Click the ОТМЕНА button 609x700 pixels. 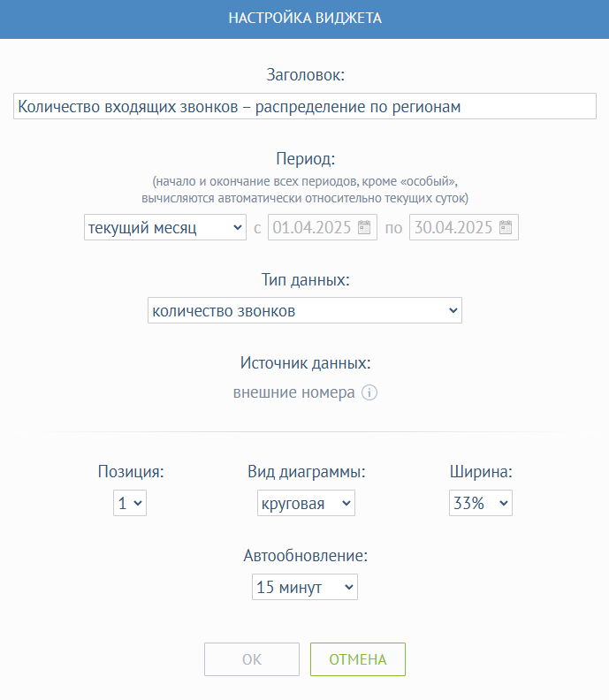[358, 659]
